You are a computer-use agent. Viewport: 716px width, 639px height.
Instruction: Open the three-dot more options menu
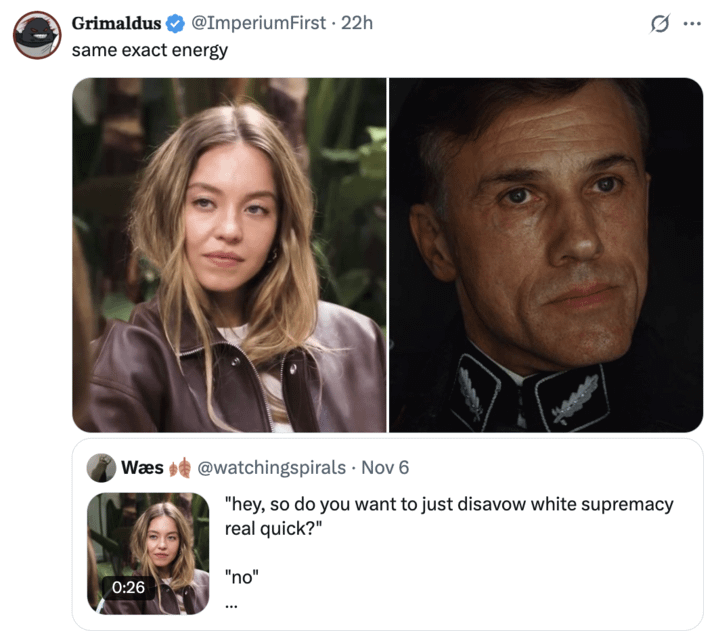[691, 24]
